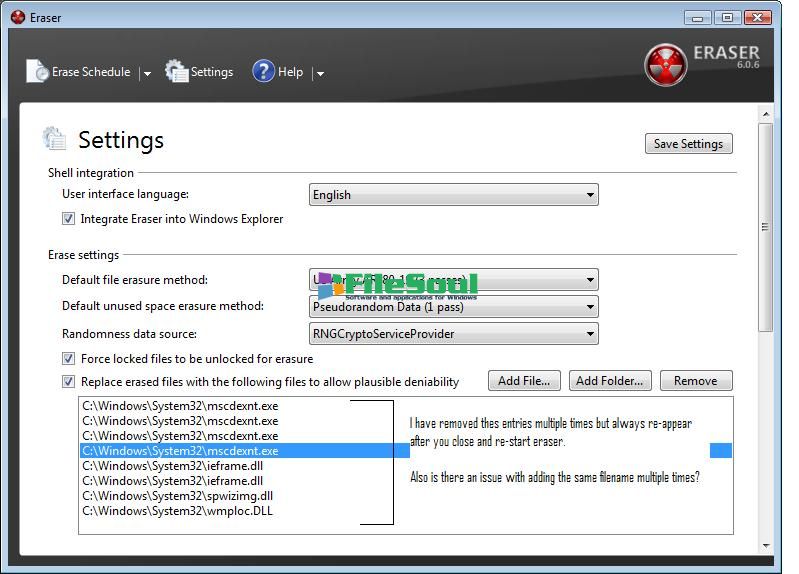Open the Help menu dropdown arrow
Screen dimensions: 799x574
click(320, 73)
